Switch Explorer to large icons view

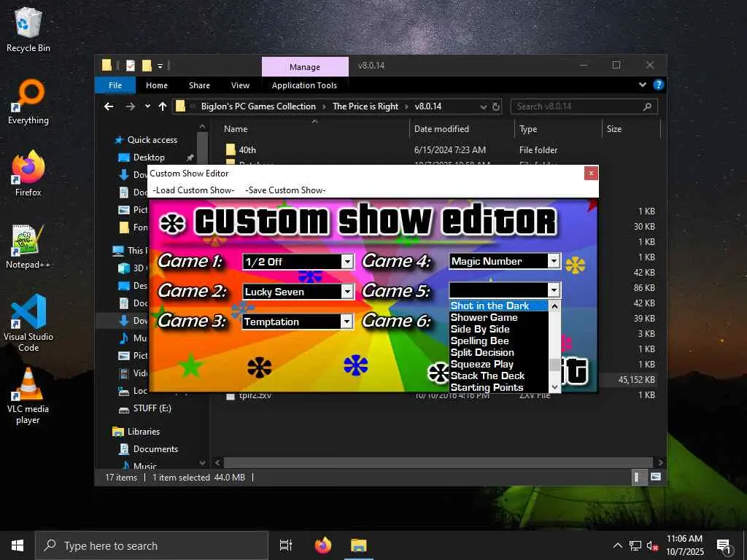pyautogui.click(x=656, y=477)
